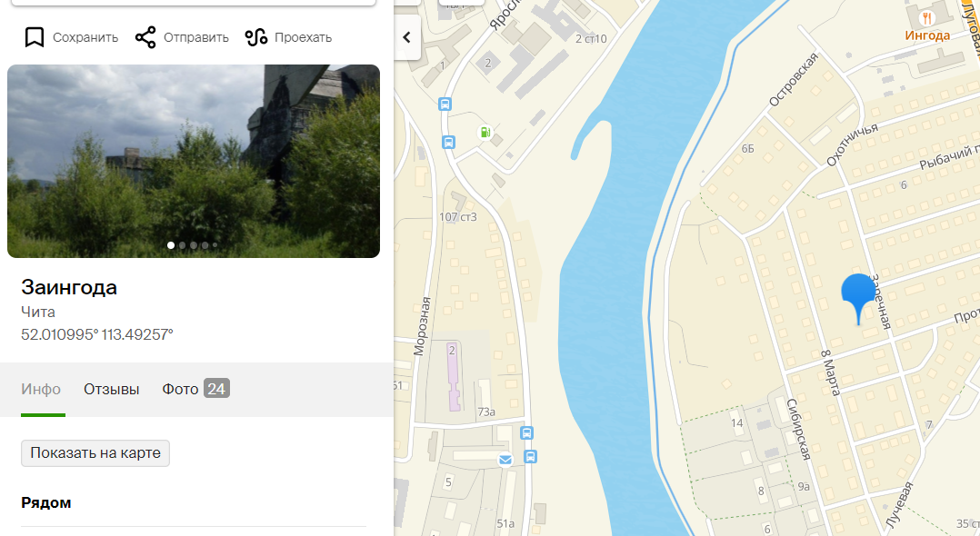Screen dimensions: 980x536
Task: Click the Отправить share icon
Action: (x=145, y=37)
